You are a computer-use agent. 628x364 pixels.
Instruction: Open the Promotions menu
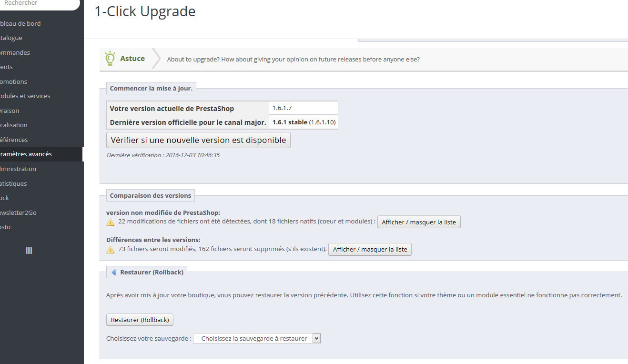14,81
